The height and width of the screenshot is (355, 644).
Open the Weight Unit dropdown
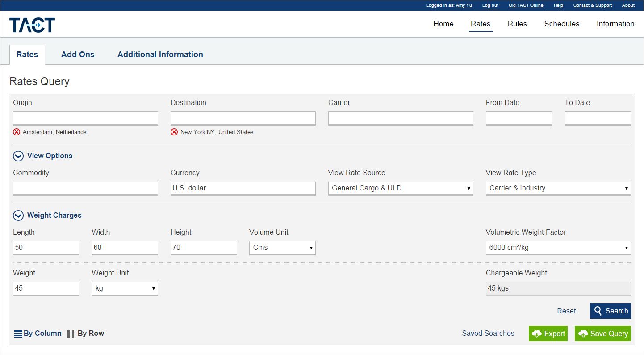(x=125, y=288)
